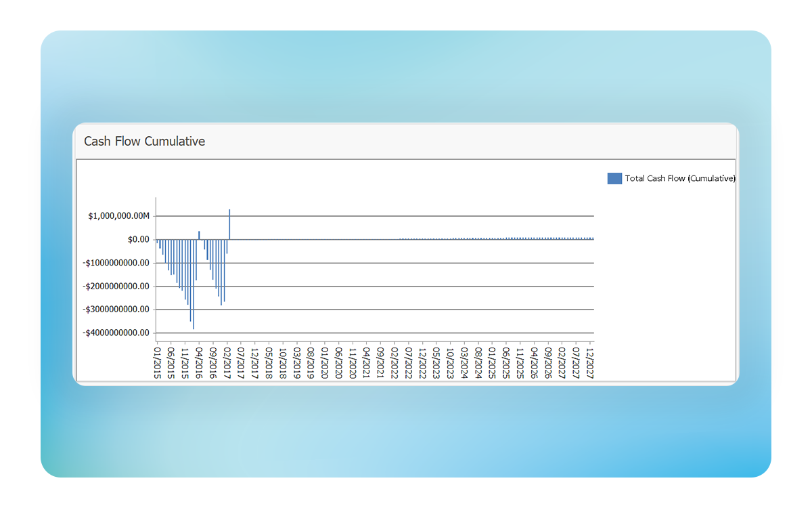Viewport: 812px width, 508px height.
Task: Select the -$1000000000.00 y-axis label
Action: (x=116, y=263)
